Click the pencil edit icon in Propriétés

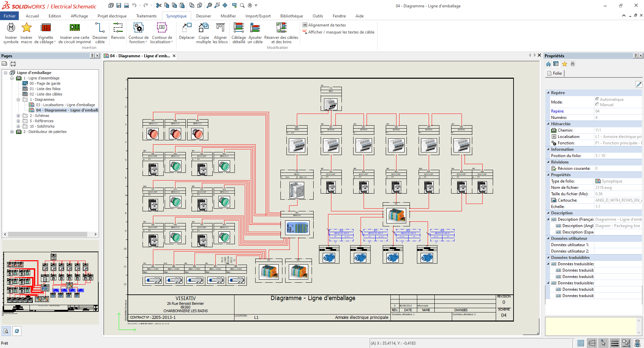tap(639, 84)
